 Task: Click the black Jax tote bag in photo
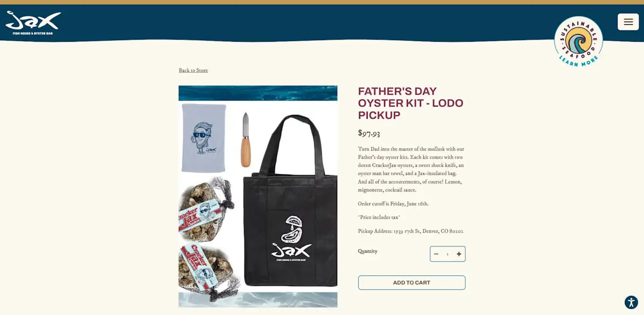(290, 202)
